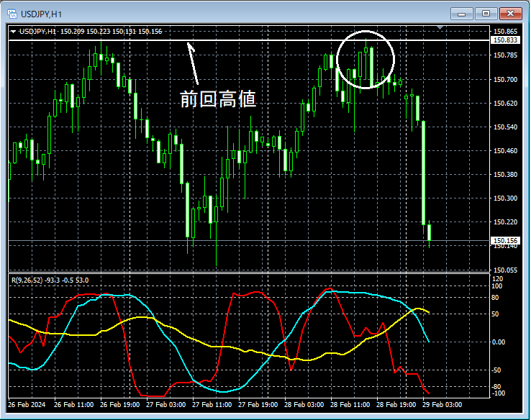Click the indicator scale value 0.00
531x420 pixels.
[499, 342]
